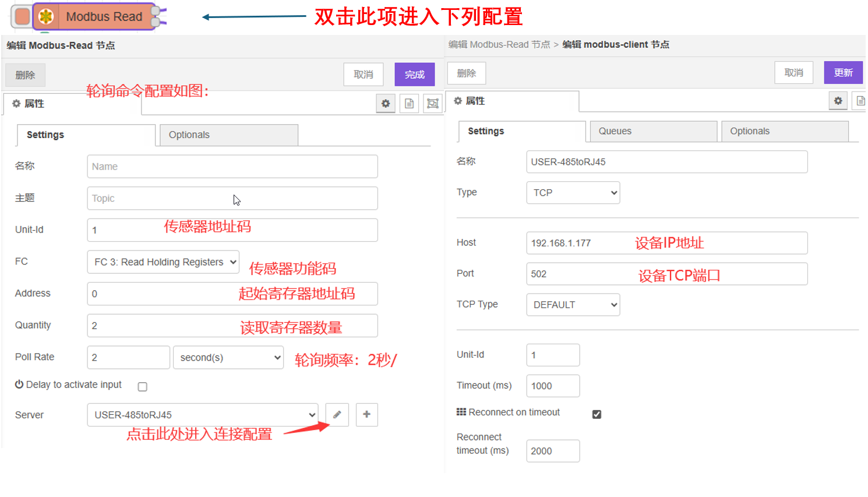The width and height of the screenshot is (868, 497).
Task: Click the purple 更新 button
Action: point(843,73)
